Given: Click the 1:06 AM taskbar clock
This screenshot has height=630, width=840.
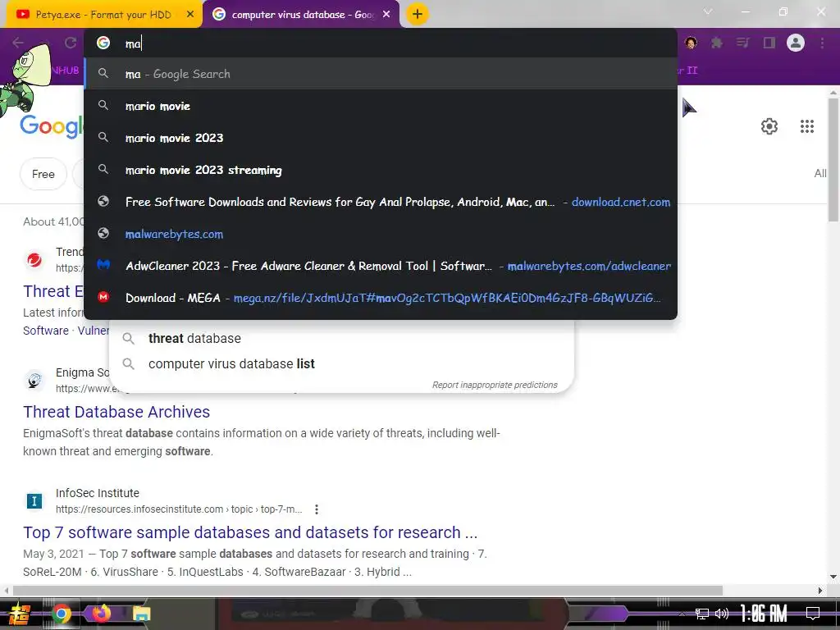Looking at the screenshot, I should 764,614.
